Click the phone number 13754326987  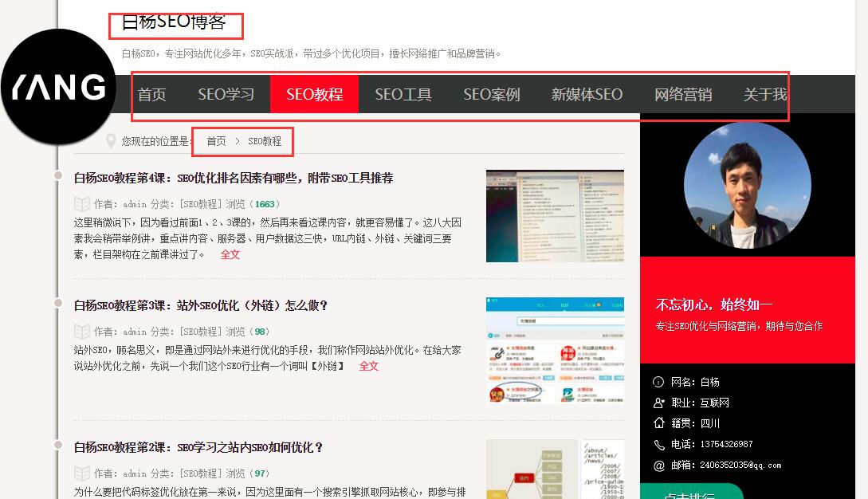coord(726,444)
